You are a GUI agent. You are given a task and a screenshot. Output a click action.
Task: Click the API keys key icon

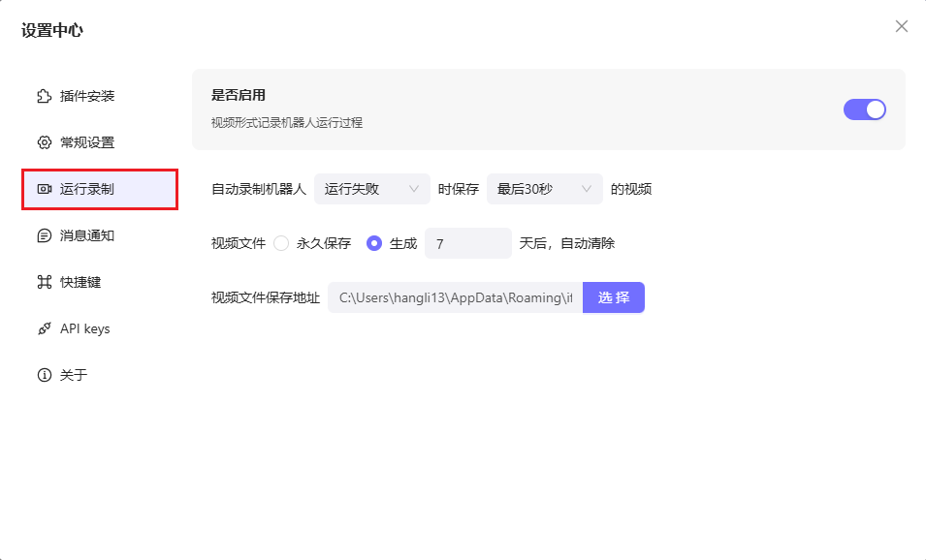click(x=44, y=328)
